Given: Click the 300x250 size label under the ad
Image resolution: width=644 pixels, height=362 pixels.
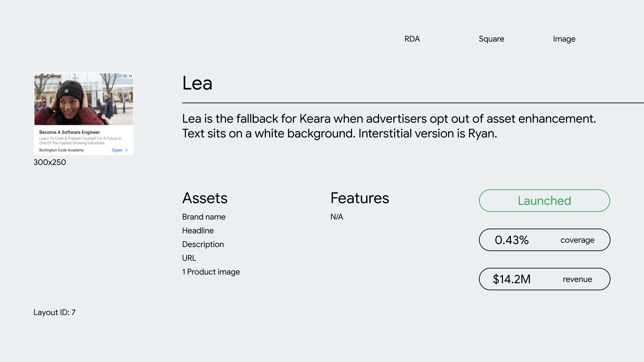Looking at the screenshot, I should click(50, 162).
